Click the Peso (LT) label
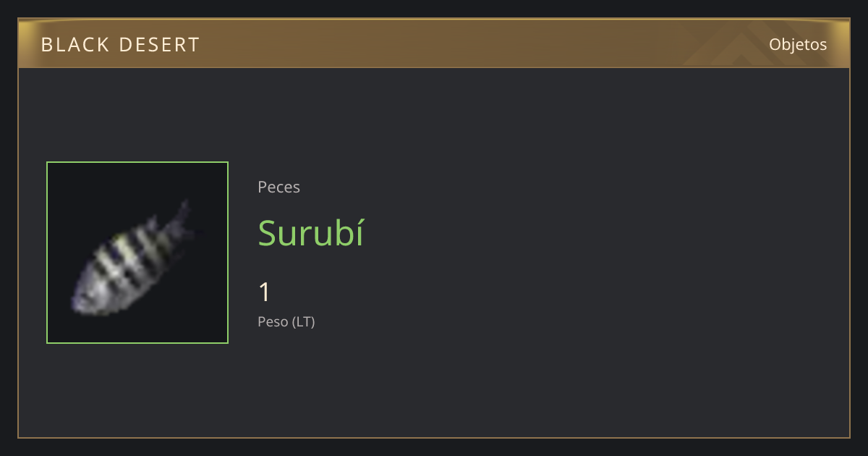This screenshot has height=456, width=868. coord(286,321)
